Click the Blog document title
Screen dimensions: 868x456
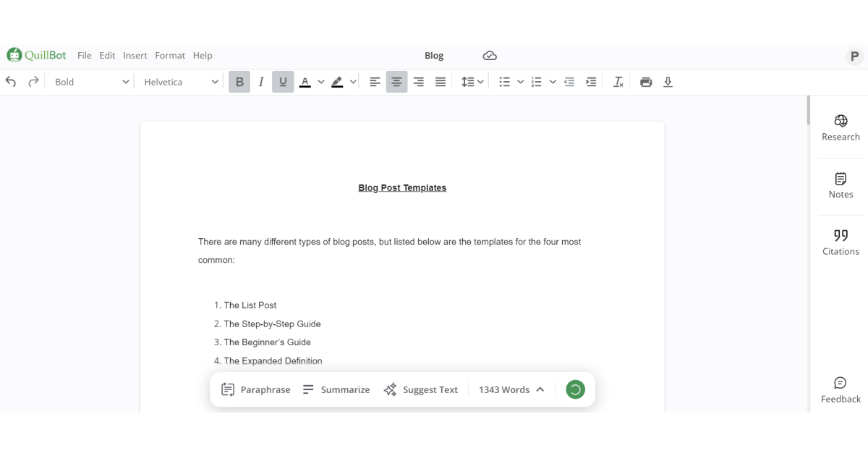[x=434, y=56]
